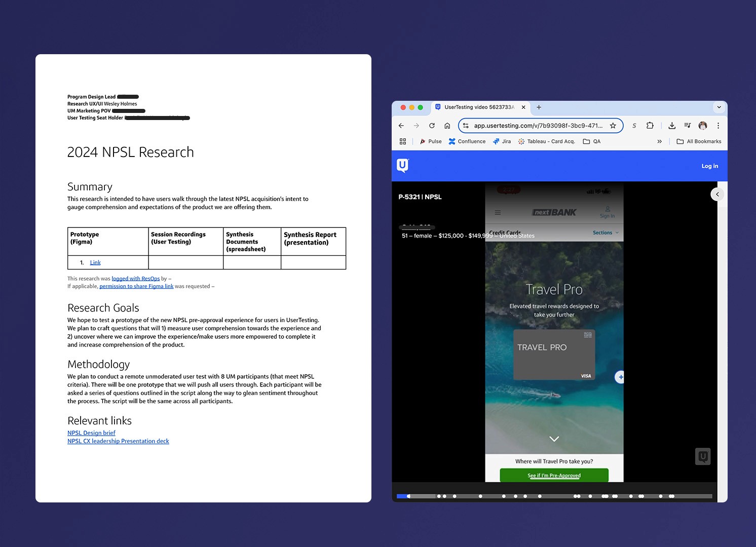Click the Summary heading in document
Screen dimensions: 756x547
(x=90, y=187)
